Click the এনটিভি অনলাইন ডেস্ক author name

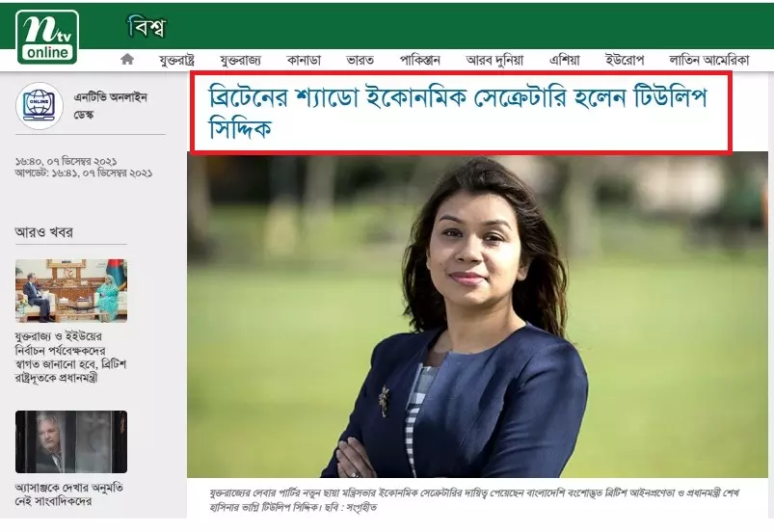[x=110, y=105]
